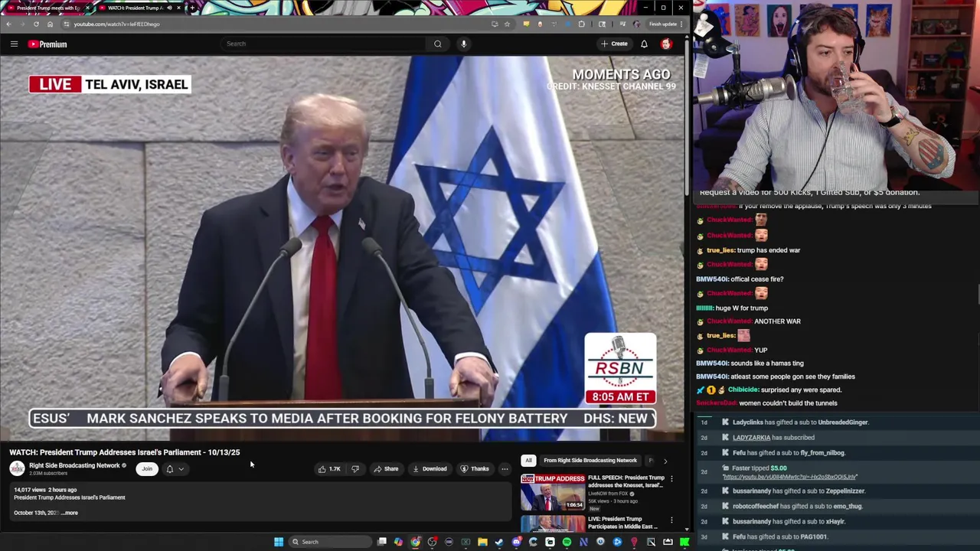The width and height of the screenshot is (980, 551).
Task: Bookmark this page with the star
Action: pyautogui.click(x=507, y=24)
